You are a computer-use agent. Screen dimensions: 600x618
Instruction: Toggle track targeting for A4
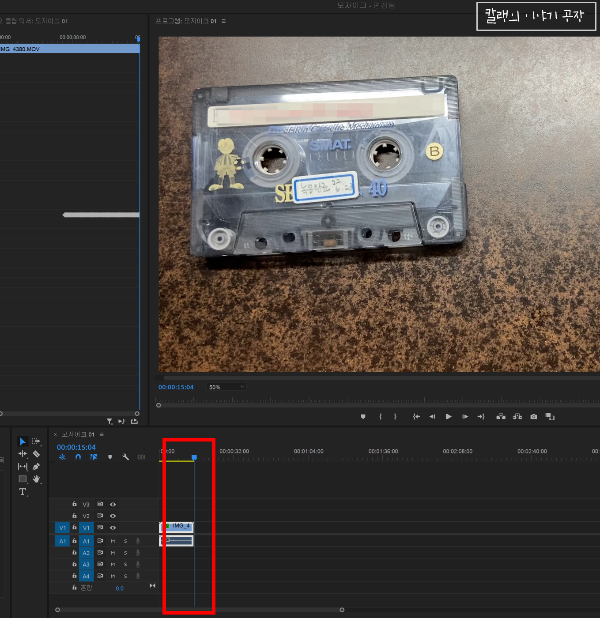(x=86, y=576)
